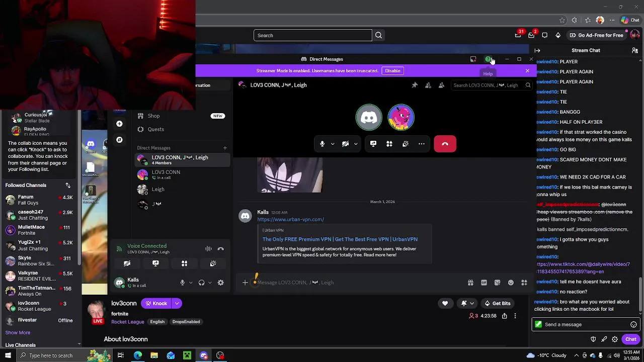Select the LOV3 CONN group DM
Image resolution: width=644 pixels, height=362 pixels.
click(182, 160)
